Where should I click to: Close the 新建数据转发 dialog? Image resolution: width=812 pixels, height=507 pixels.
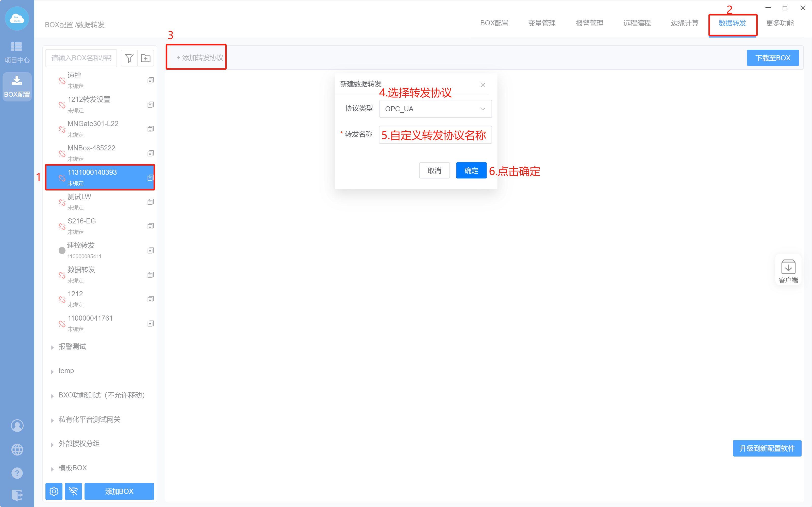coord(483,84)
